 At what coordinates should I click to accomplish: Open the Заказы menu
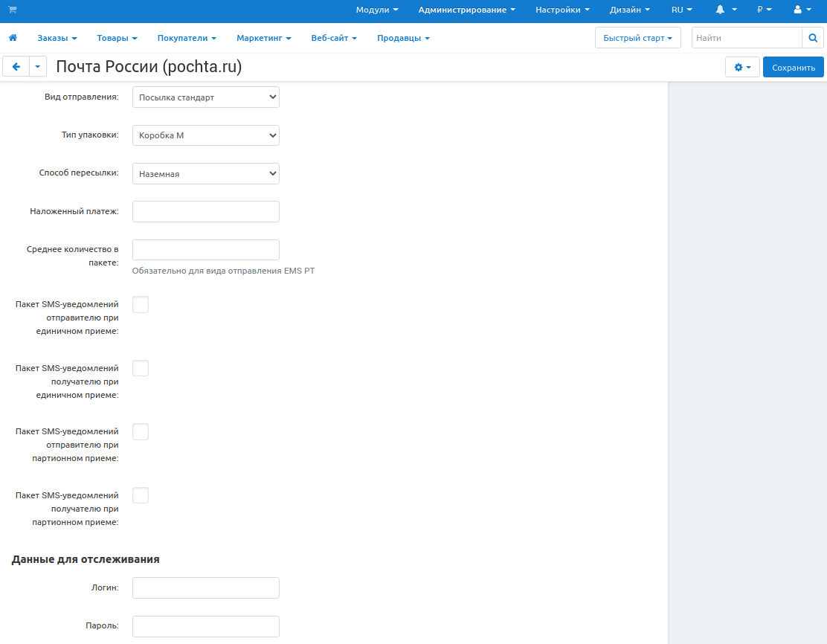tap(57, 38)
